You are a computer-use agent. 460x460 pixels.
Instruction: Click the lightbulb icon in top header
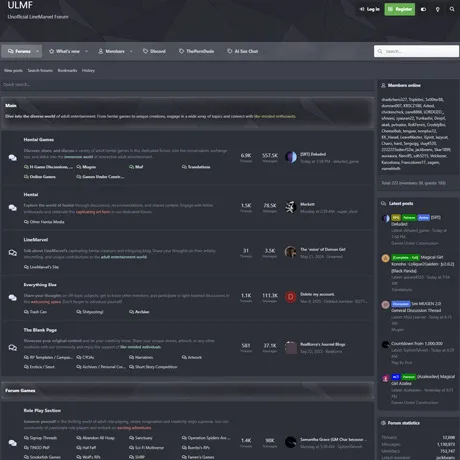point(437,9)
